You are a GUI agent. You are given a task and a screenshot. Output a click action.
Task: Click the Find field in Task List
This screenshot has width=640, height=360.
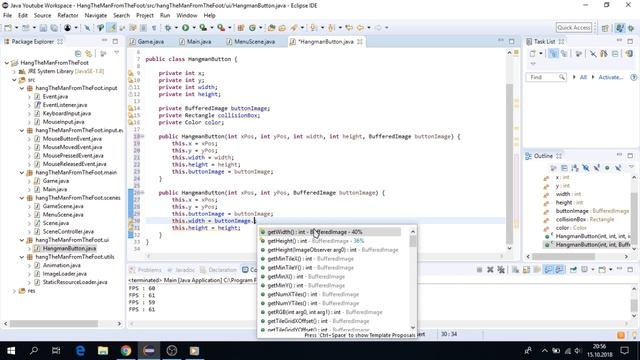coord(546,77)
